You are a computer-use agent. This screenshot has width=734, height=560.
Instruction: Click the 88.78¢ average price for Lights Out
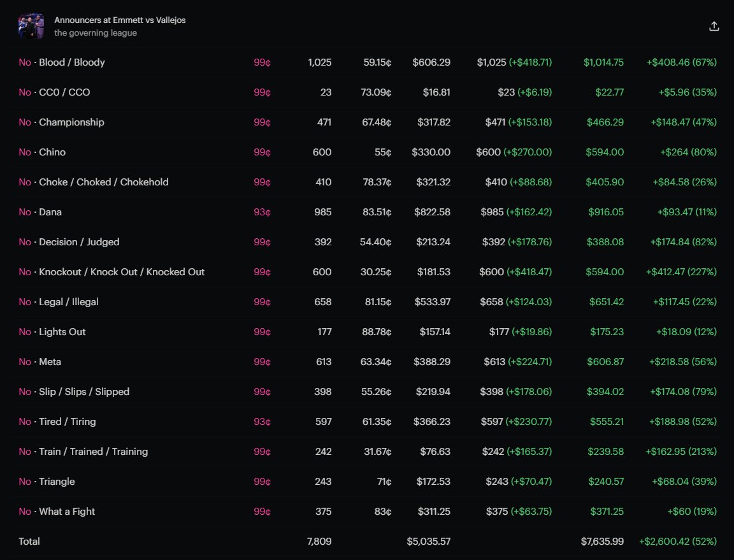(377, 332)
